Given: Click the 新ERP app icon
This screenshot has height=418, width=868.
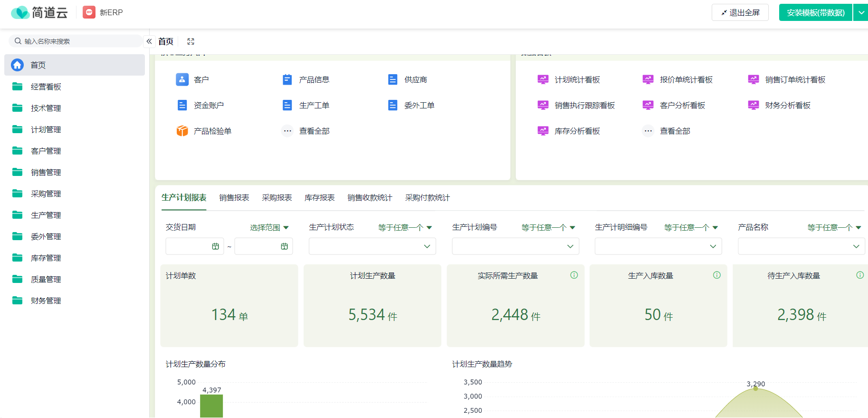Looking at the screenshot, I should coord(89,12).
